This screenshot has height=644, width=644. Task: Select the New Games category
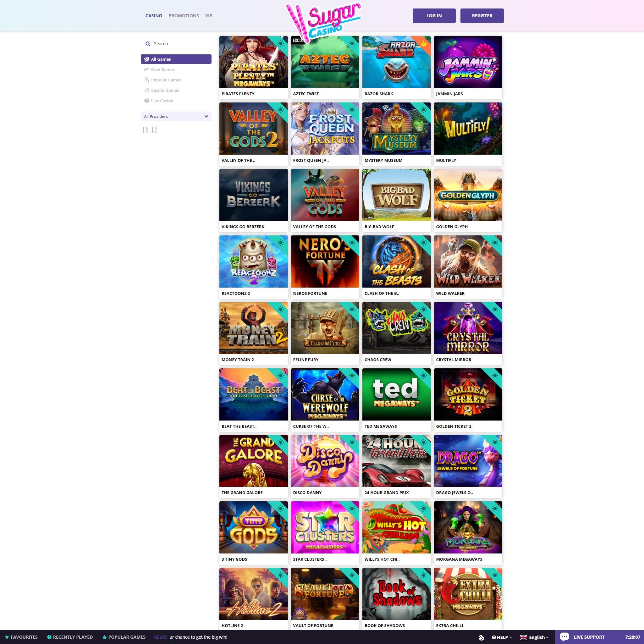coord(176,69)
